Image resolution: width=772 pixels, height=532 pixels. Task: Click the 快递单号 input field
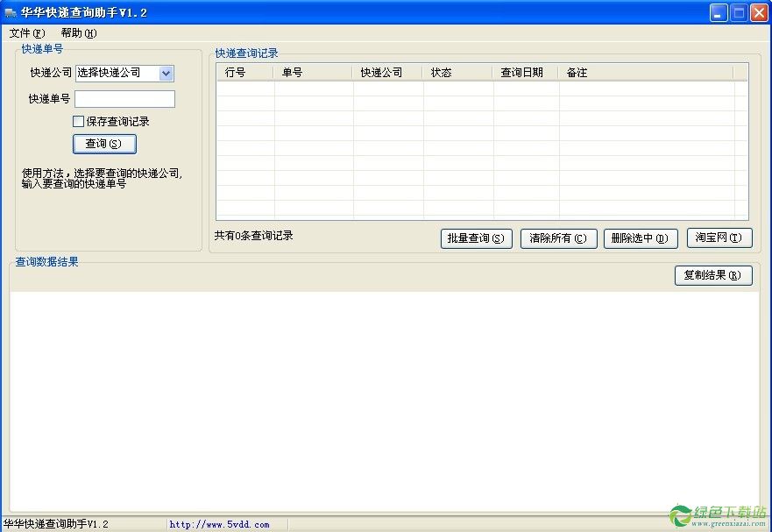(x=124, y=99)
